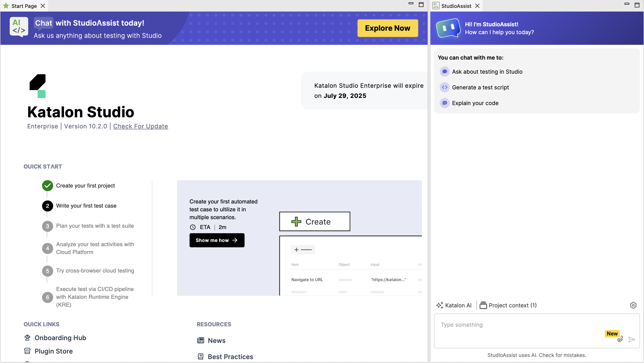Select Ask about testing in Studio
Viewport: 644px width, 363px height.
click(x=487, y=72)
